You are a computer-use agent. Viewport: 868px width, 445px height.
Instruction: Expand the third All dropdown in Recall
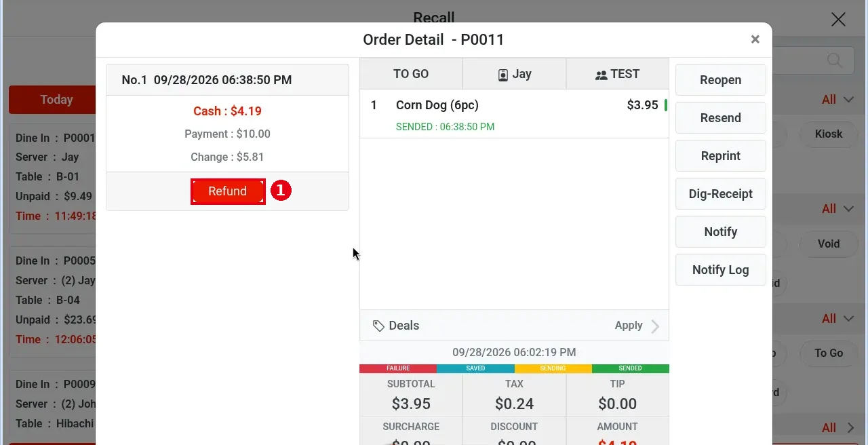[837, 319]
